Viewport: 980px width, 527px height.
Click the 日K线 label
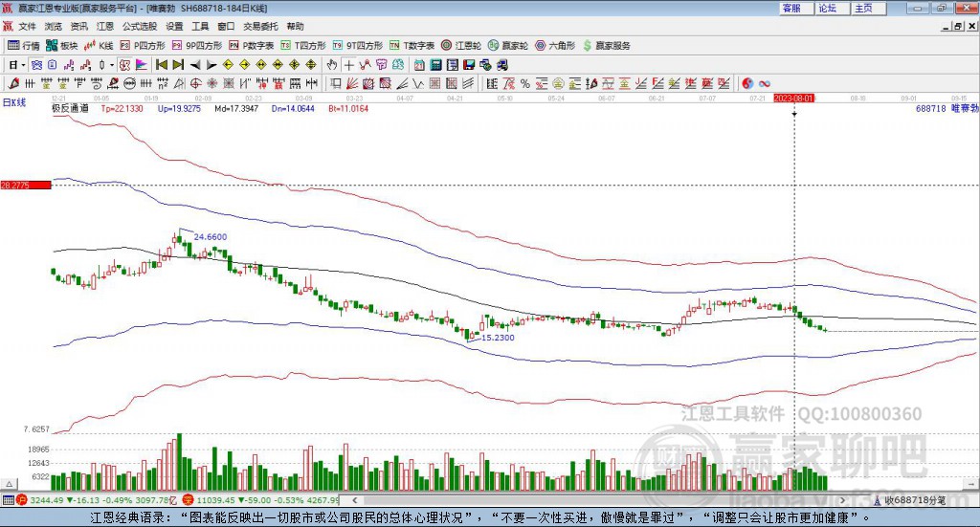(x=13, y=102)
